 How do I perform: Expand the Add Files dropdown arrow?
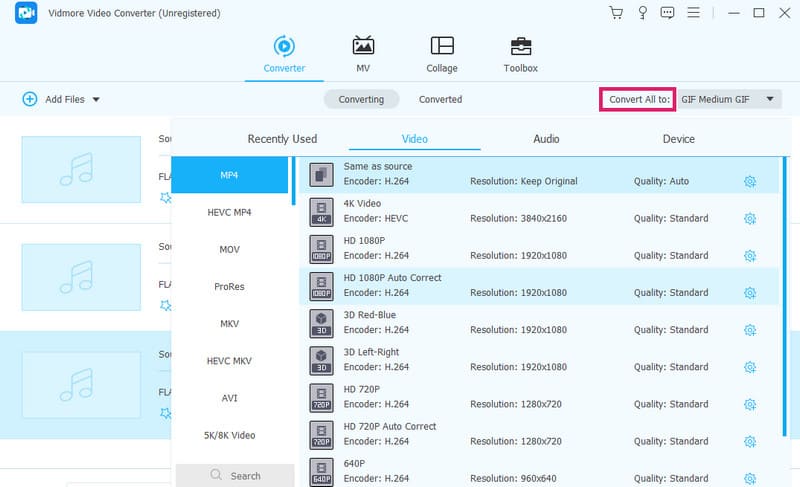coord(96,100)
